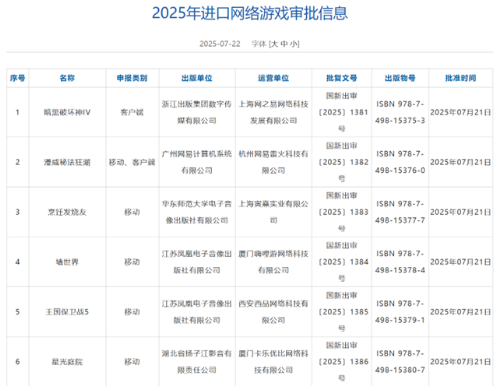Viewport: 501px width, 391px height.
Task: Select game name 暗黑破坏神IV in row 1
Action: point(67,113)
